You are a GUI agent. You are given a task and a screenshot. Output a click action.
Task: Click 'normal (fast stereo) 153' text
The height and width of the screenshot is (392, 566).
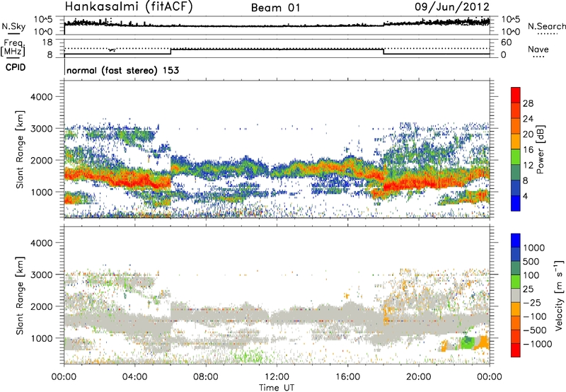point(122,70)
